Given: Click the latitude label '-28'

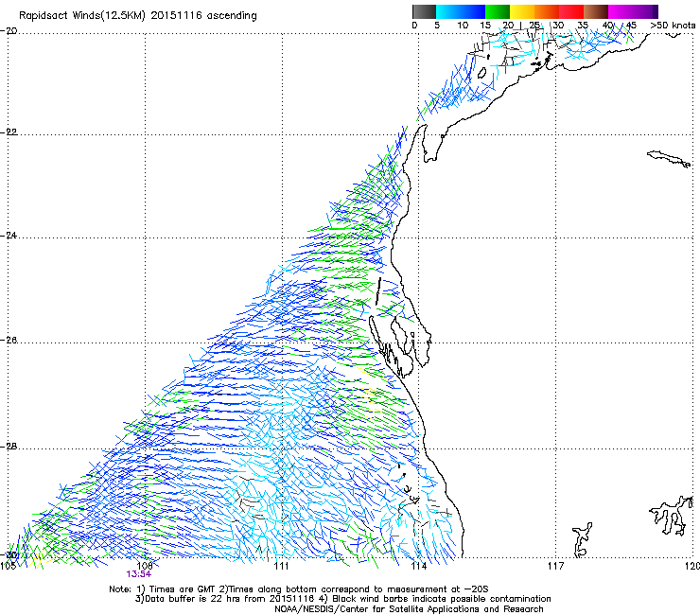Looking at the screenshot, I should [x=9, y=447].
